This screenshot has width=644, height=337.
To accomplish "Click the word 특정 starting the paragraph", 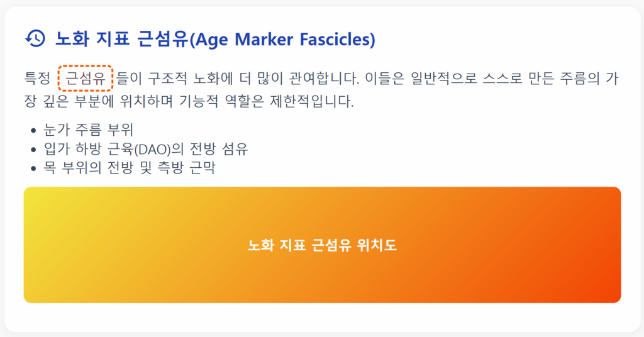I will (37, 78).
